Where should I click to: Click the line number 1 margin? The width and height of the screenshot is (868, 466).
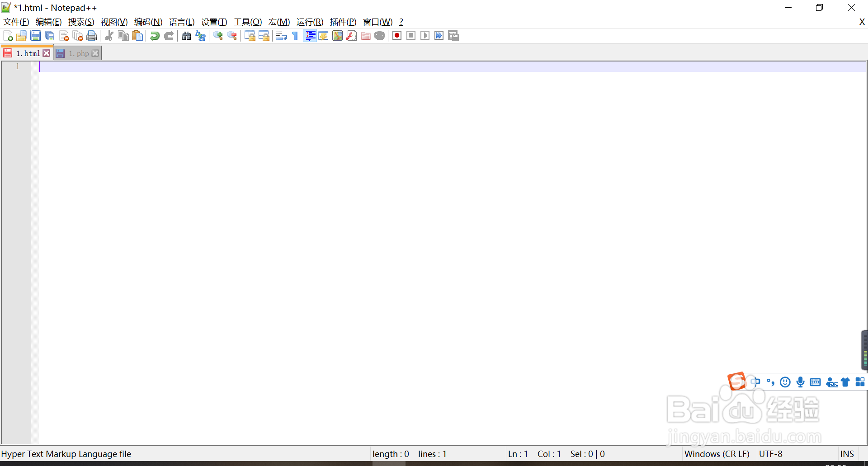18,67
